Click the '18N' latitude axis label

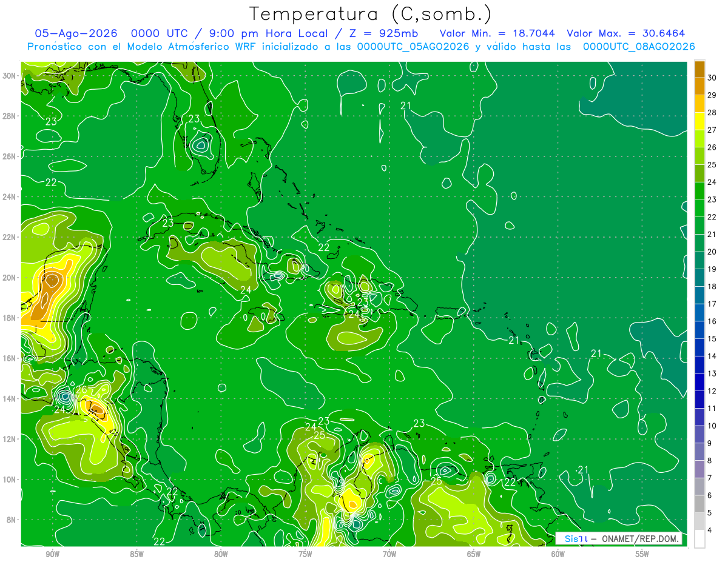pos(10,318)
